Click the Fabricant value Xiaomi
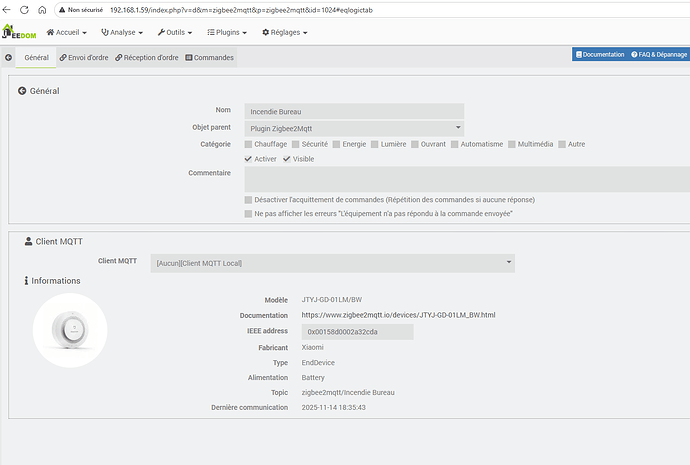690x465 pixels. 312,347
